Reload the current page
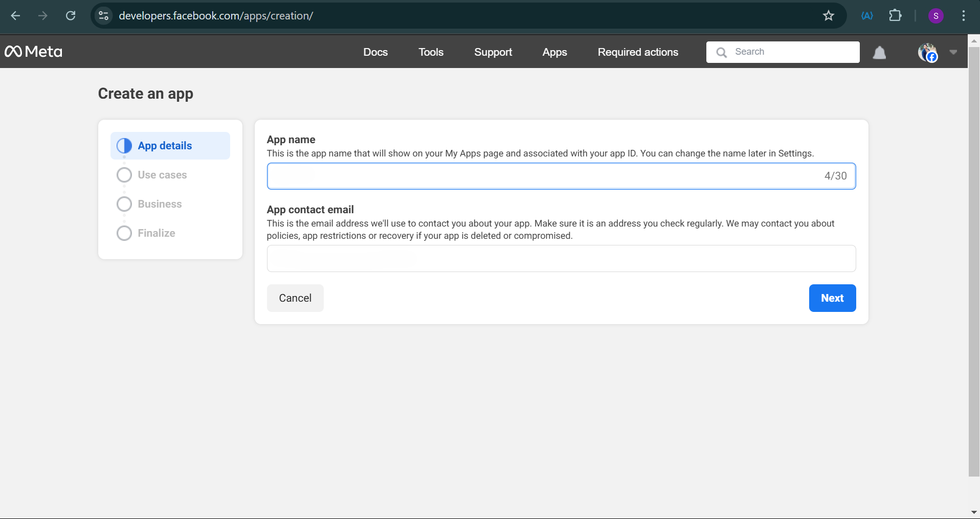 [71, 15]
